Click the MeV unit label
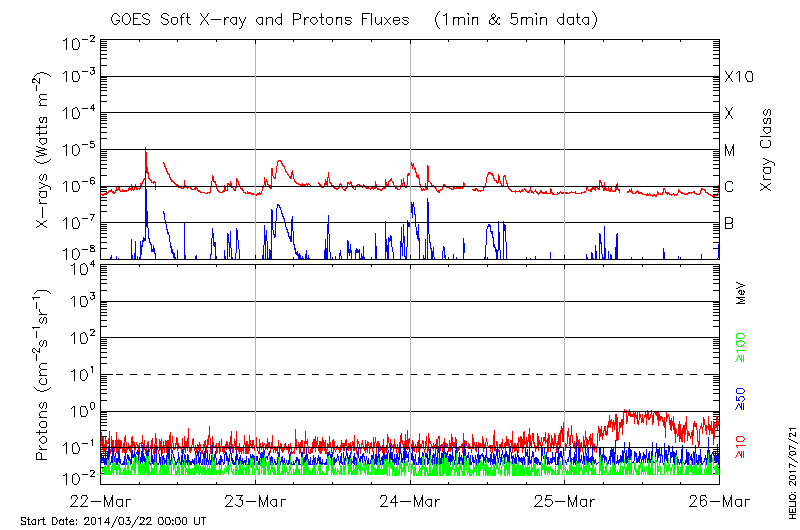Viewport: 800px width, 530px height. tap(742, 294)
